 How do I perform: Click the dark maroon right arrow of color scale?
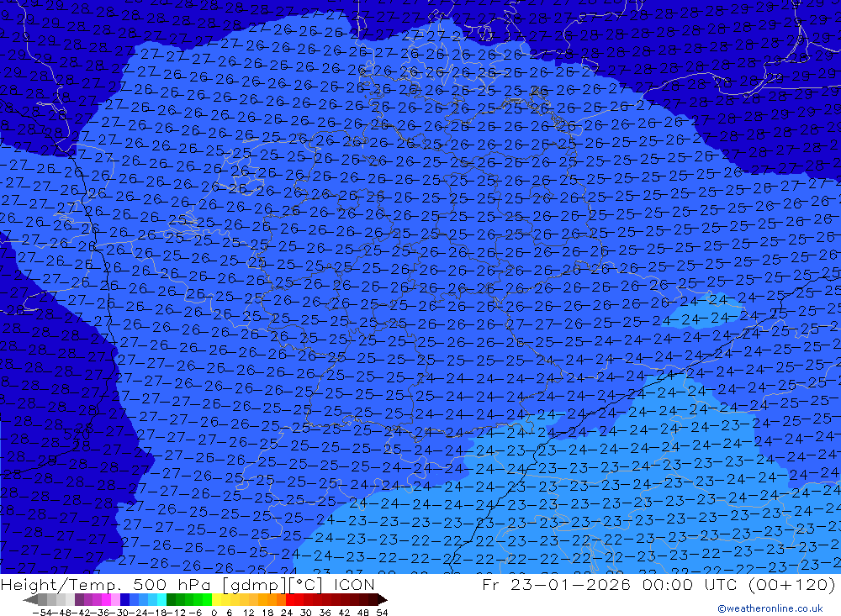tap(383, 600)
